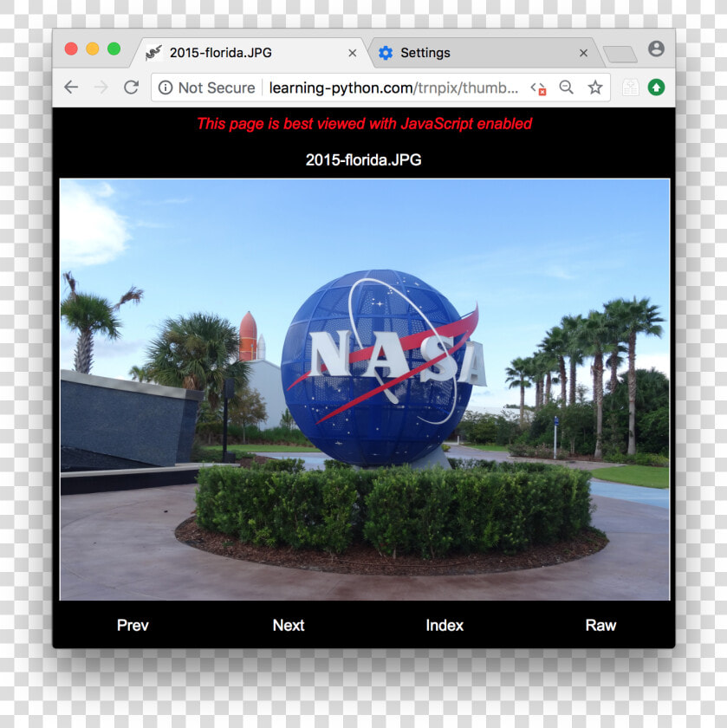Click the 2015-florida.JPG caption text
The width and height of the screenshot is (727, 728).
(364, 159)
